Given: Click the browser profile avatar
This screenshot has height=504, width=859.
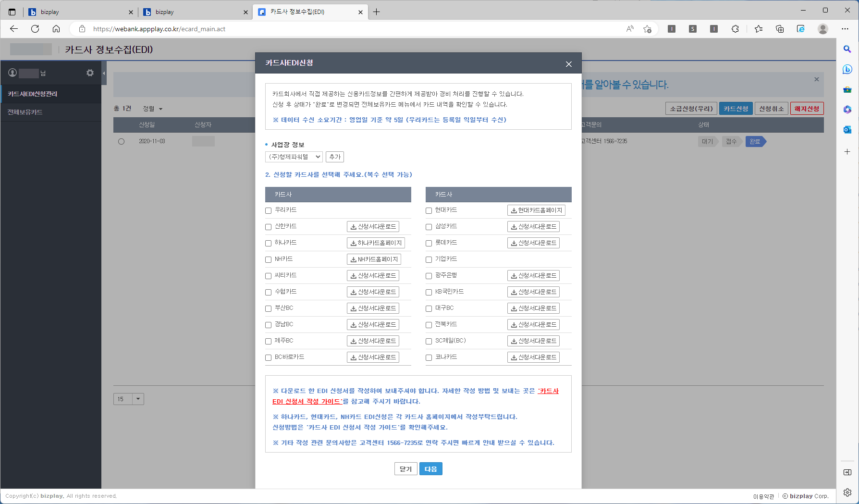Looking at the screenshot, I should 823,29.
